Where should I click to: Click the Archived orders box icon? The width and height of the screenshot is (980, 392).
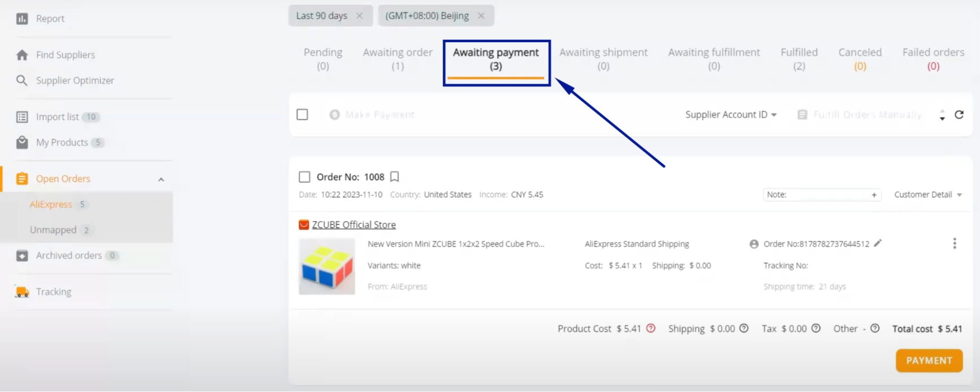pyautogui.click(x=22, y=256)
